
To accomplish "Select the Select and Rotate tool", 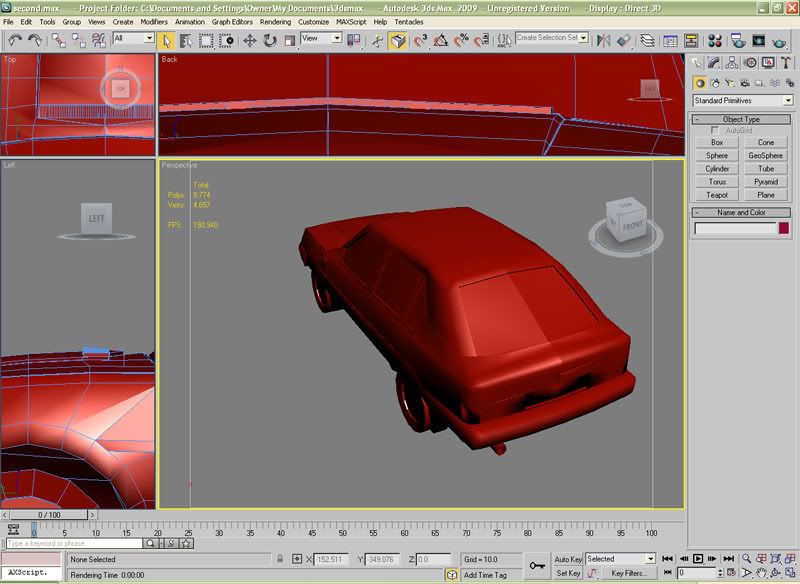I will [270, 40].
